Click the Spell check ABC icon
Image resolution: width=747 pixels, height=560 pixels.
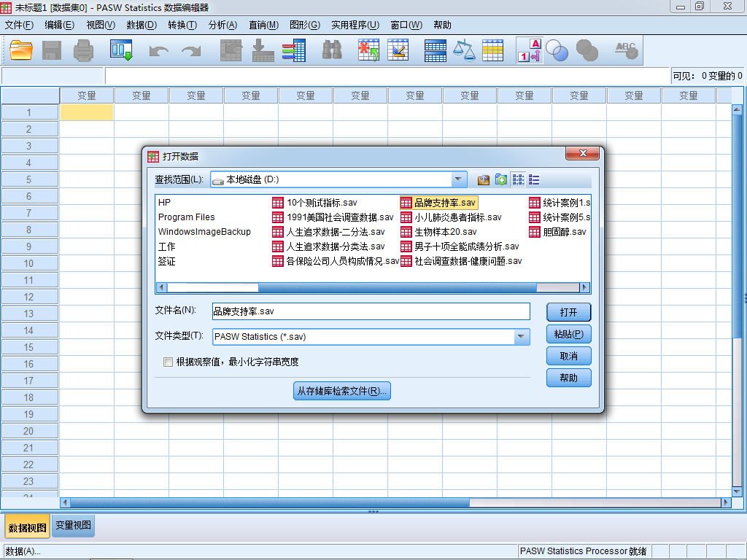[x=626, y=50]
